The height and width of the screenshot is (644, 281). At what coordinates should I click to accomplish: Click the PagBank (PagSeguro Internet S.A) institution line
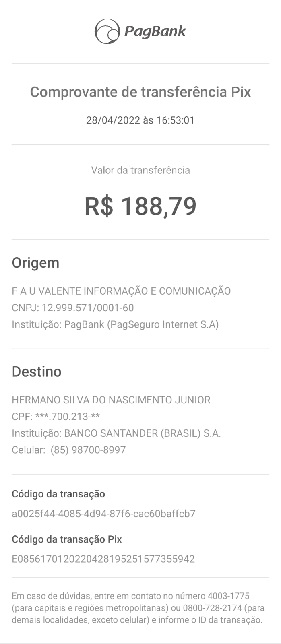click(x=115, y=324)
